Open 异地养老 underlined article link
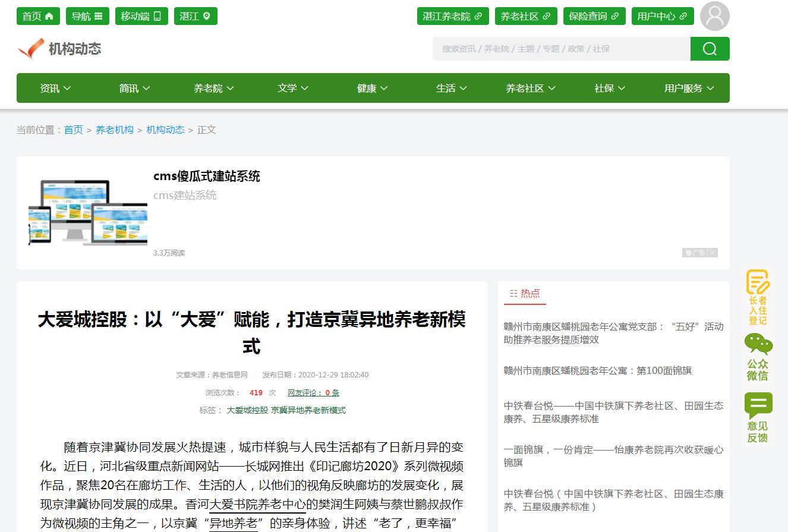788x532 pixels. point(234,523)
